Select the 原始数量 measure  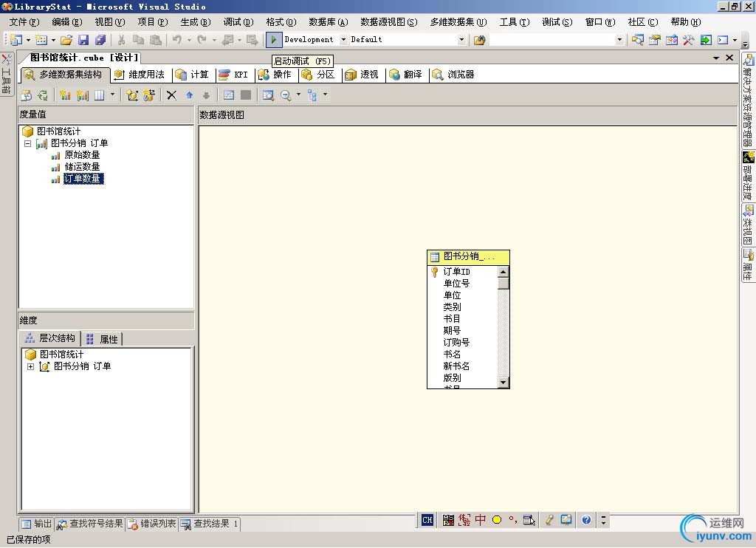point(82,155)
